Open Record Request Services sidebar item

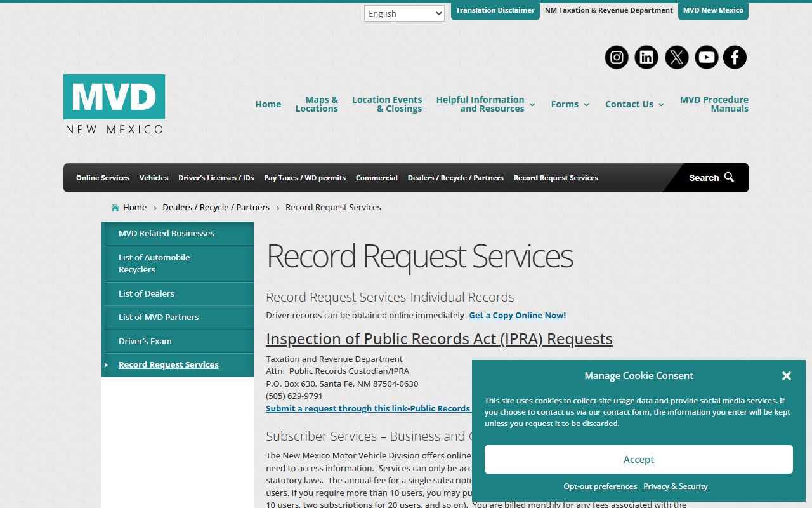[x=178, y=365]
